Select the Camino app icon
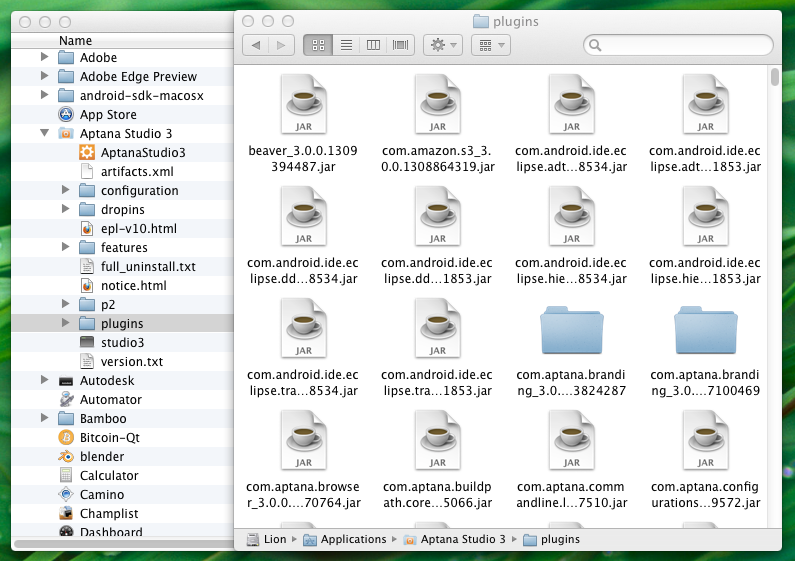This screenshot has width=795, height=561. point(66,494)
